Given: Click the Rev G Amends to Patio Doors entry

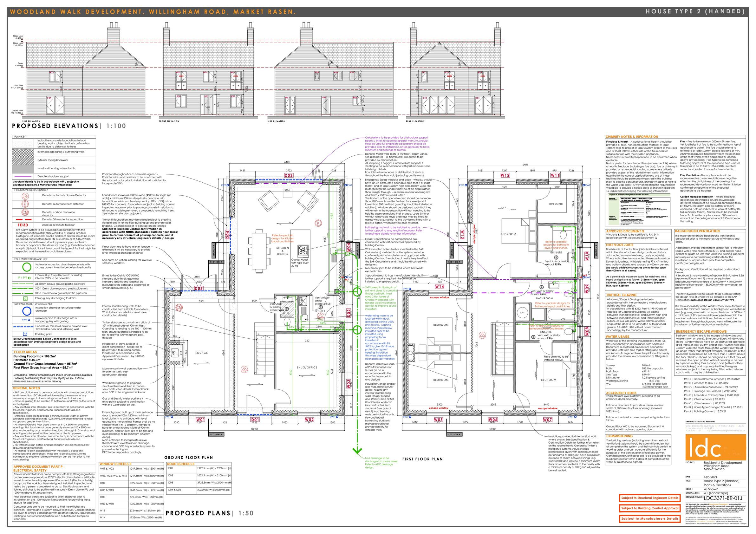Looking at the screenshot, I should 712,387.
